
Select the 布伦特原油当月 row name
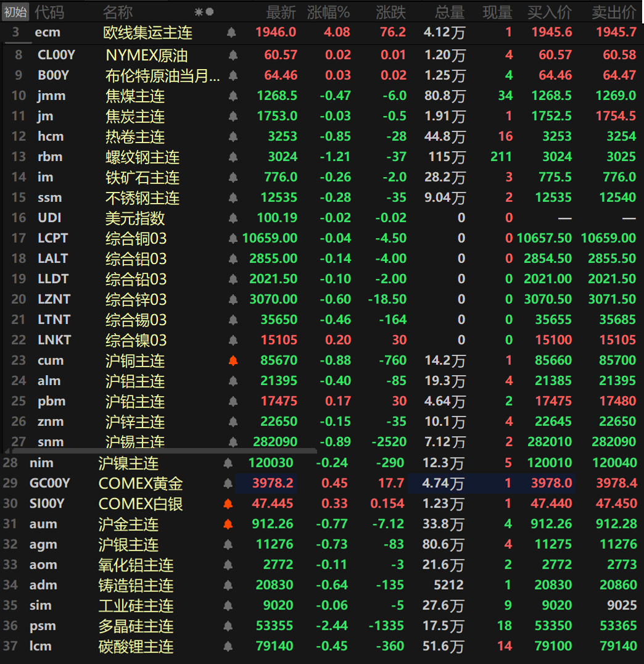point(163,76)
